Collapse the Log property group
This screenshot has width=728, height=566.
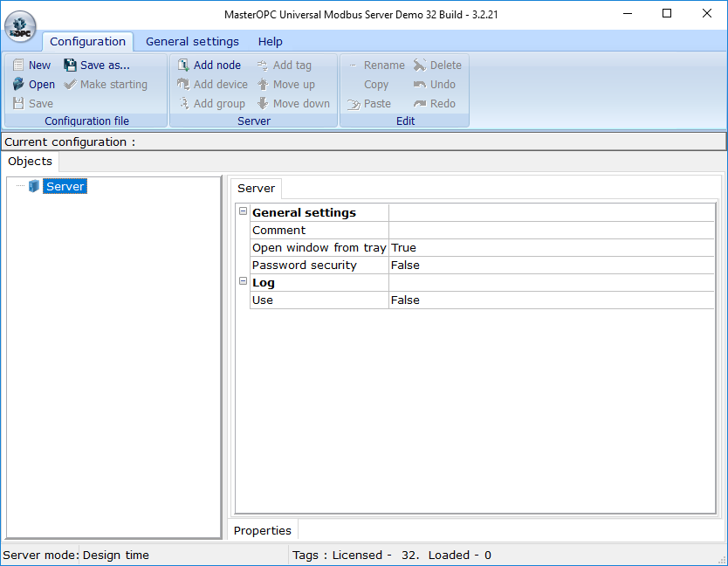[243, 281]
